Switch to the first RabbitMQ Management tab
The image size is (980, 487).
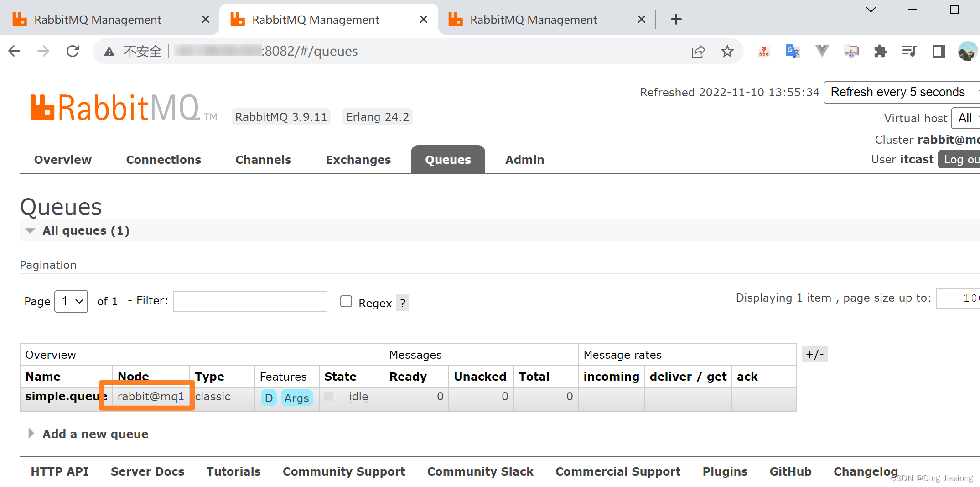(98, 20)
